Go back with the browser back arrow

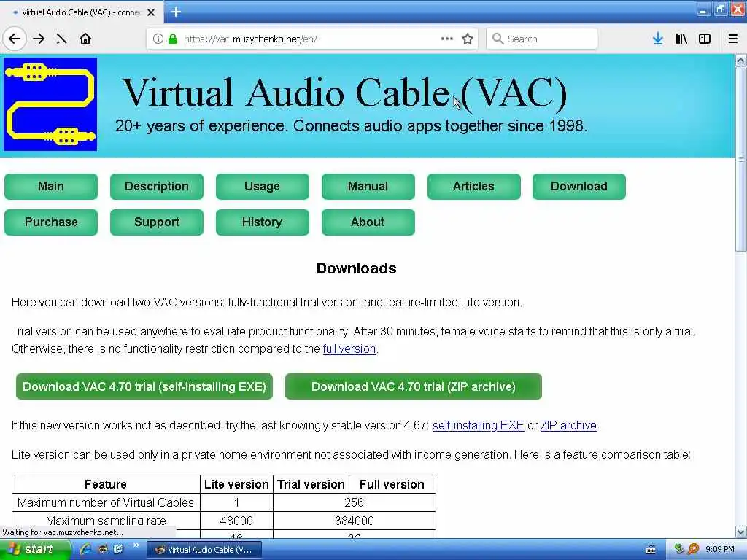[x=15, y=39]
